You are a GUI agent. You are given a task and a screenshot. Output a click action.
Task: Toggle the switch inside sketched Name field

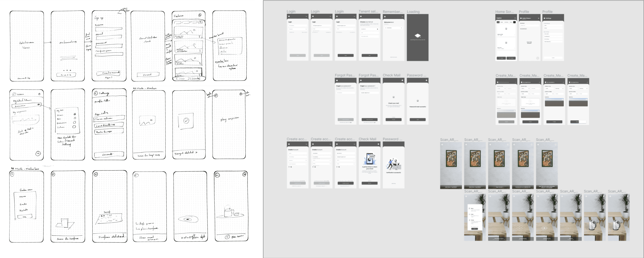39,104
